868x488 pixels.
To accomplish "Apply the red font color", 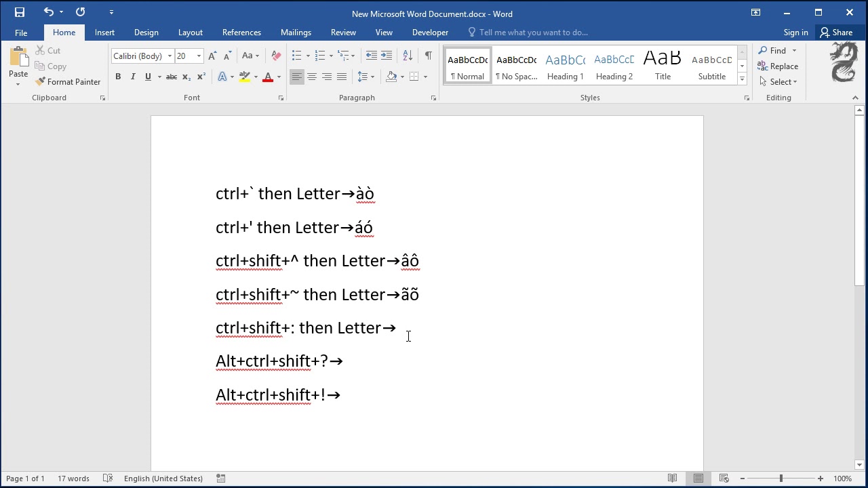I will coord(268,77).
